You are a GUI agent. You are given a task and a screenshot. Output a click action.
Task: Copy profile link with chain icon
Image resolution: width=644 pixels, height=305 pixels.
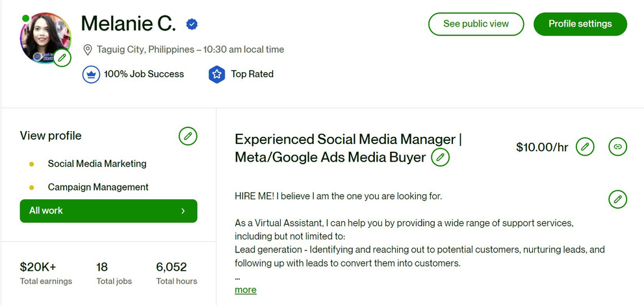(618, 147)
